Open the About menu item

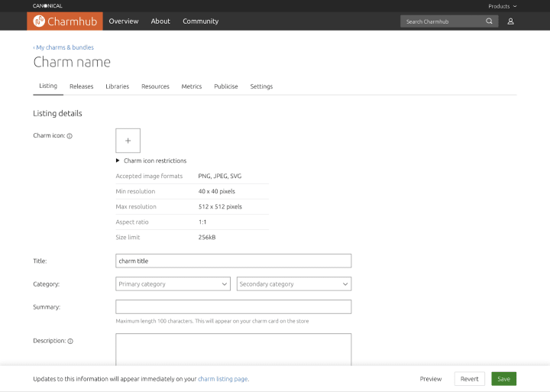(x=160, y=21)
